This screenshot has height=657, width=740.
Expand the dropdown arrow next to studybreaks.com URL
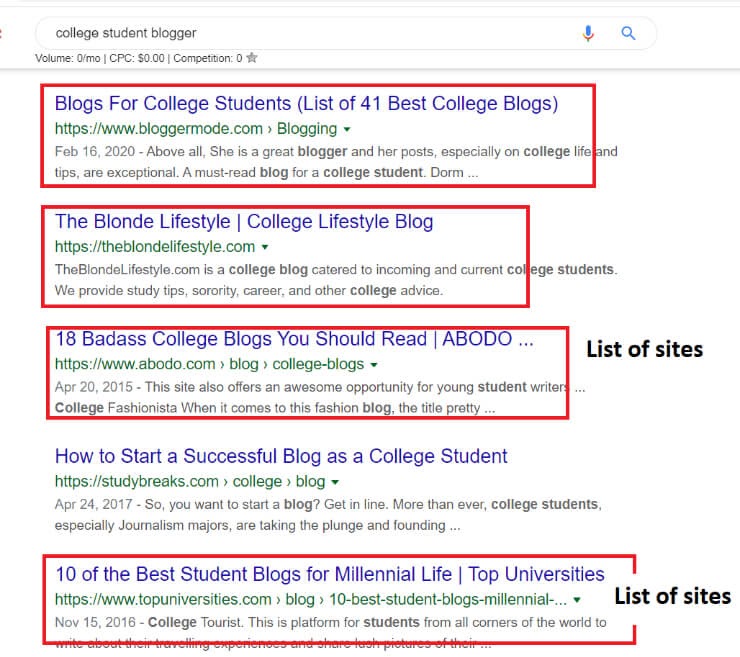coord(335,482)
